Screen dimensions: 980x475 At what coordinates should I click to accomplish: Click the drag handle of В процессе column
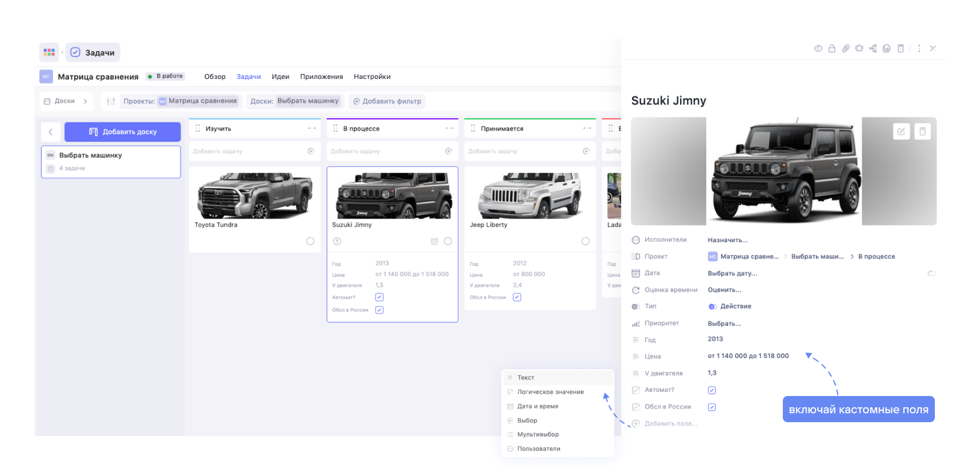click(x=336, y=128)
